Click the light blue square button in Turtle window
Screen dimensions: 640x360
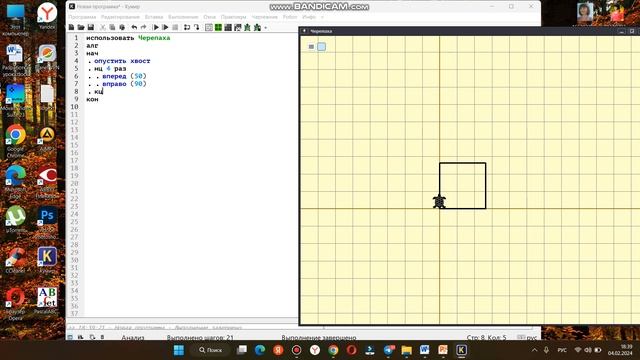click(322, 47)
